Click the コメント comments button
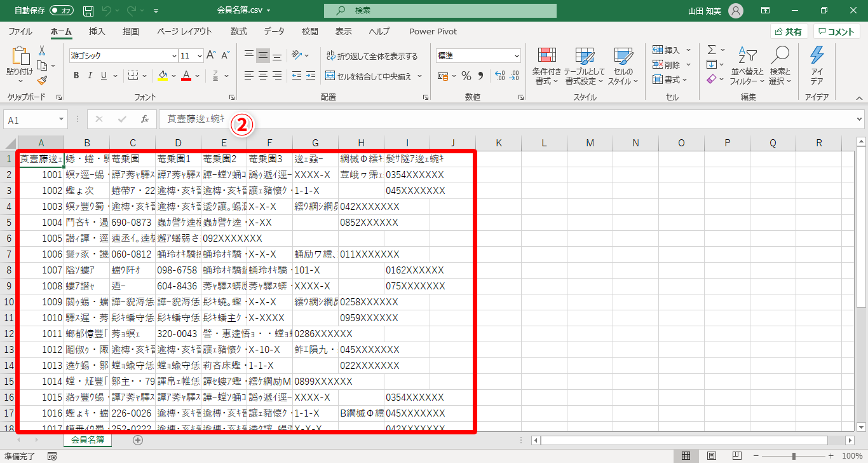The image size is (868, 463). [837, 32]
